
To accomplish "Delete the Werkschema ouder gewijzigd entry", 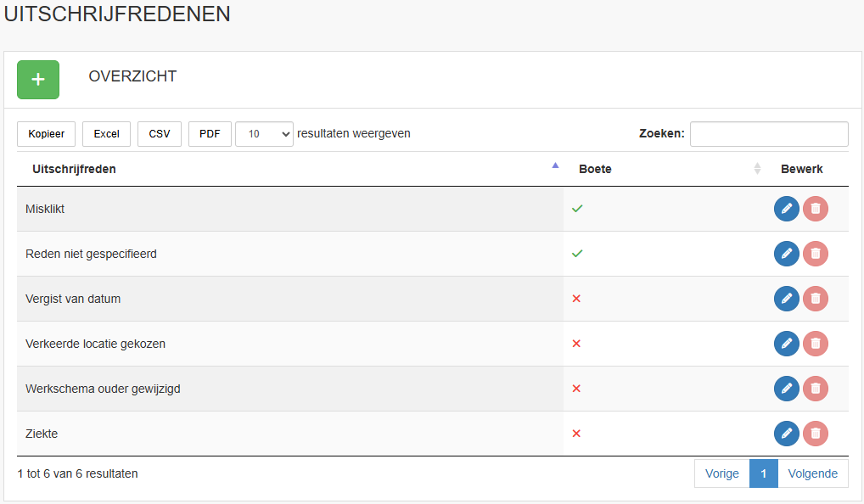I will point(816,389).
